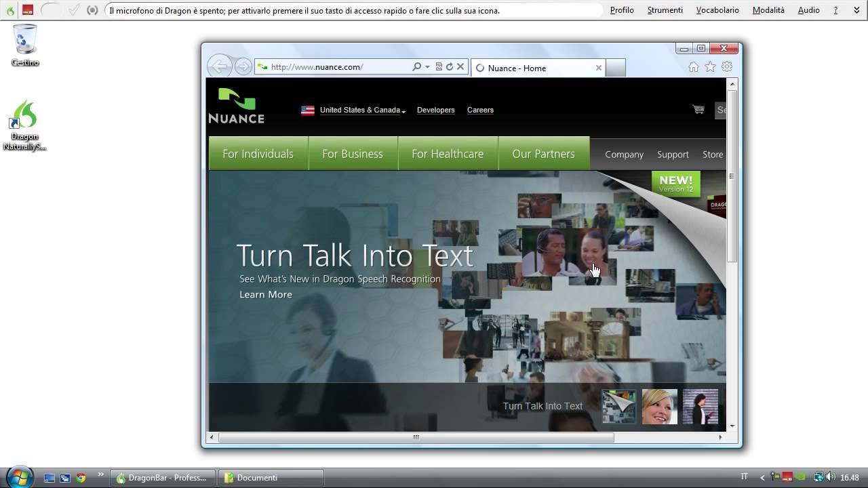The width and height of the screenshot is (868, 488).
Task: Open the Store nav link
Action: point(713,155)
